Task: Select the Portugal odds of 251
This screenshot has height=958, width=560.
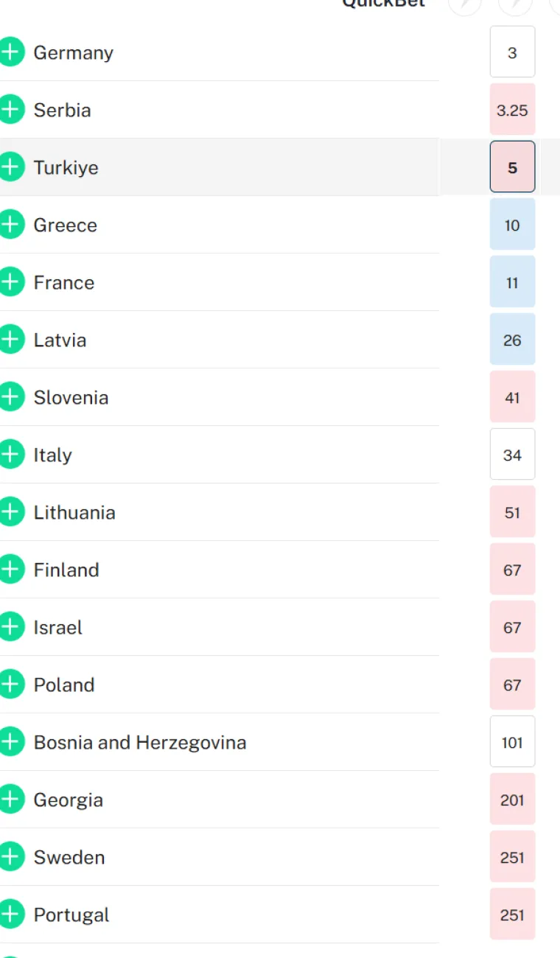Action: coord(512,915)
